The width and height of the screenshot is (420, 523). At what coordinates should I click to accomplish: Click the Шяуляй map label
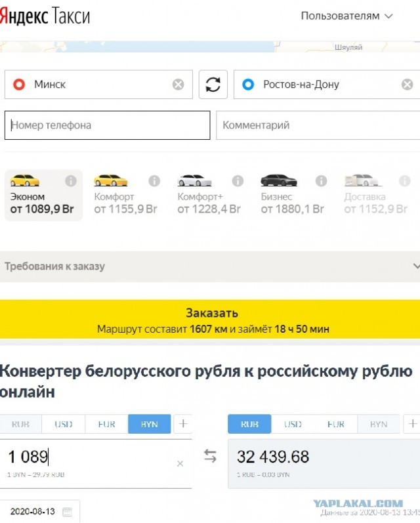tap(348, 47)
